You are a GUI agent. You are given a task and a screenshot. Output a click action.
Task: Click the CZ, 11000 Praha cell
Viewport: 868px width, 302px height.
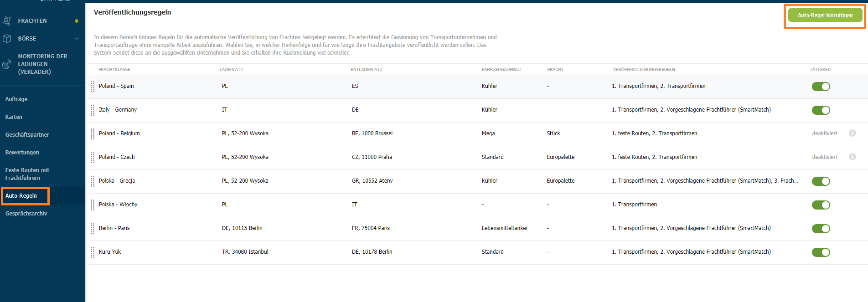372,157
